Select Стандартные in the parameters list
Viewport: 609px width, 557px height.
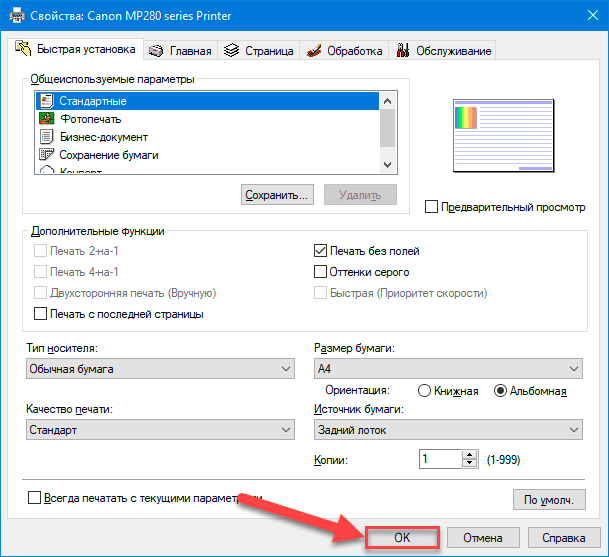[x=207, y=101]
